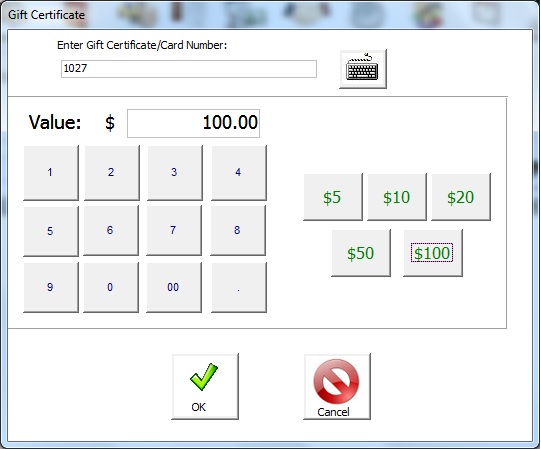The width and height of the screenshot is (541, 449).
Task: Tap keypad digit 9
Action: pyautogui.click(x=51, y=287)
